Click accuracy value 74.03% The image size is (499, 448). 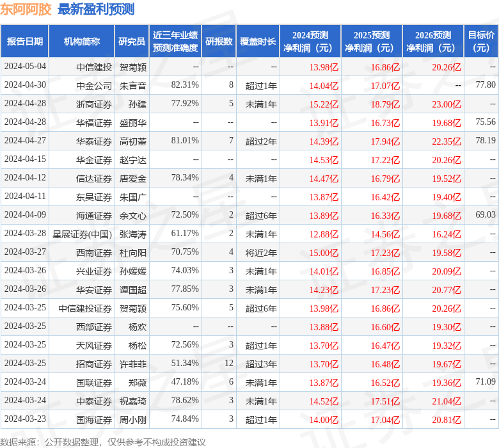185,270
